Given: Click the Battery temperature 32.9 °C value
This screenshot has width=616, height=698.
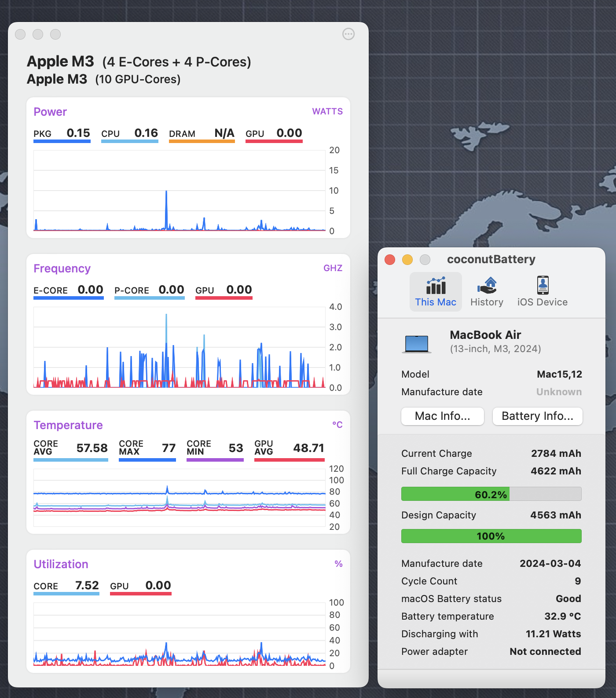Looking at the screenshot, I should pos(563,617).
